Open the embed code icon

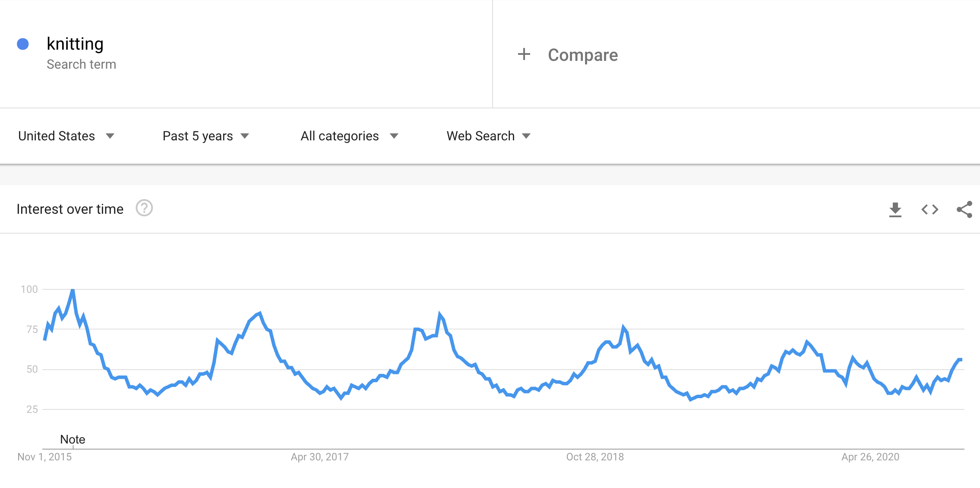click(930, 209)
